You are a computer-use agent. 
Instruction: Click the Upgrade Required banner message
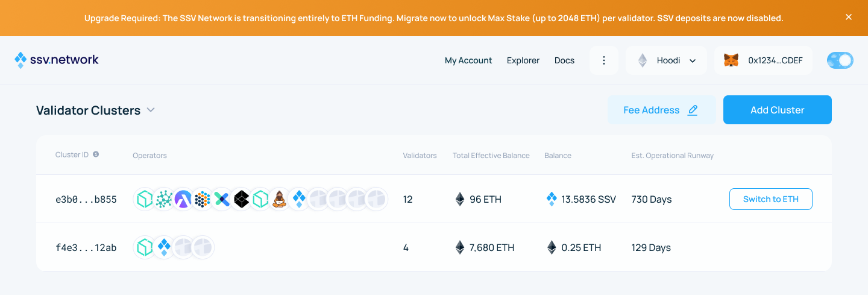pyautogui.click(x=434, y=18)
